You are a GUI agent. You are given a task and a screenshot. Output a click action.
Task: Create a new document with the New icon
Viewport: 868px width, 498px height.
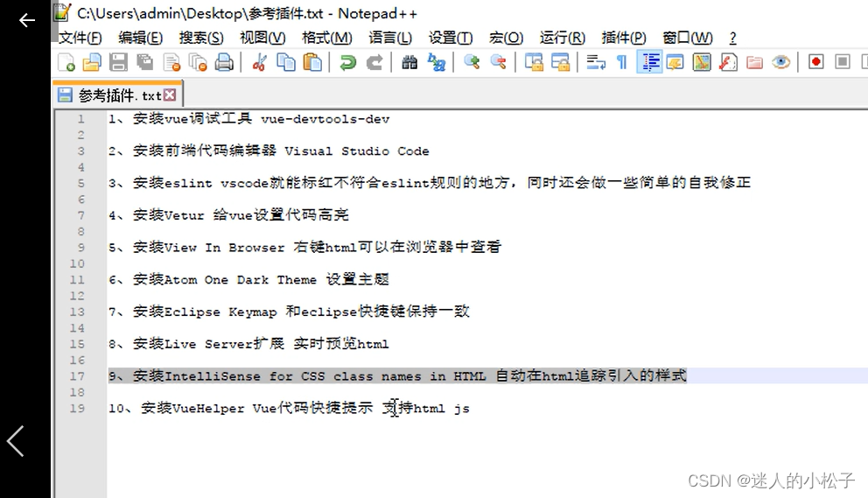coord(66,62)
